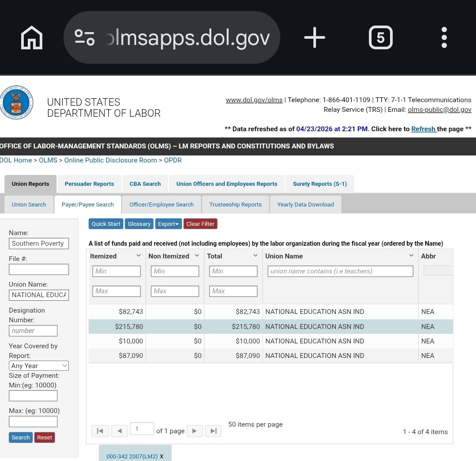Open 000-342 2007(LM2) report link
This screenshot has height=461, width=476.
(132, 456)
